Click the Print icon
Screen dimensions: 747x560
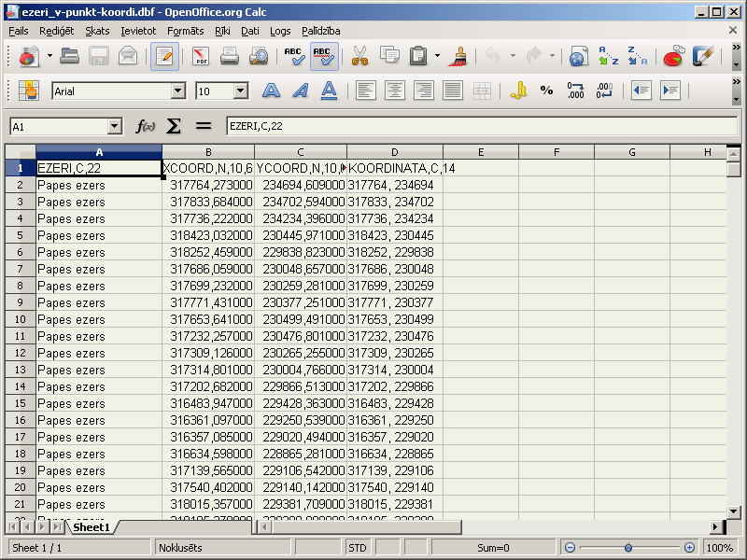tap(229, 57)
